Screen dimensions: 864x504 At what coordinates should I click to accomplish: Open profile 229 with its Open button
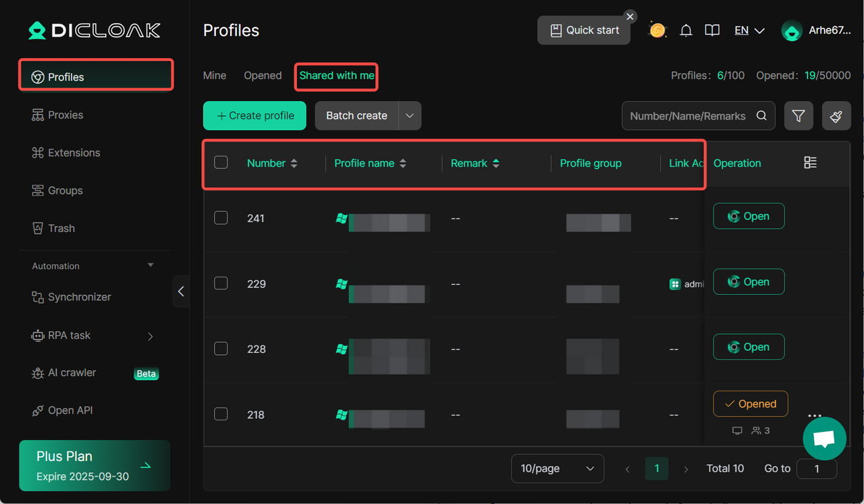(749, 281)
